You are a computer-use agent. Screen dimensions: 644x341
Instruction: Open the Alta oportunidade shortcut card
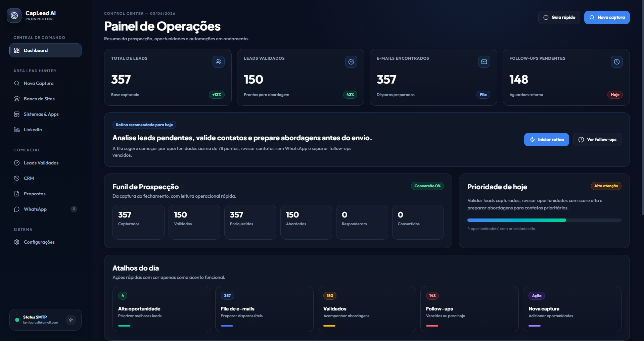pyautogui.click(x=162, y=309)
